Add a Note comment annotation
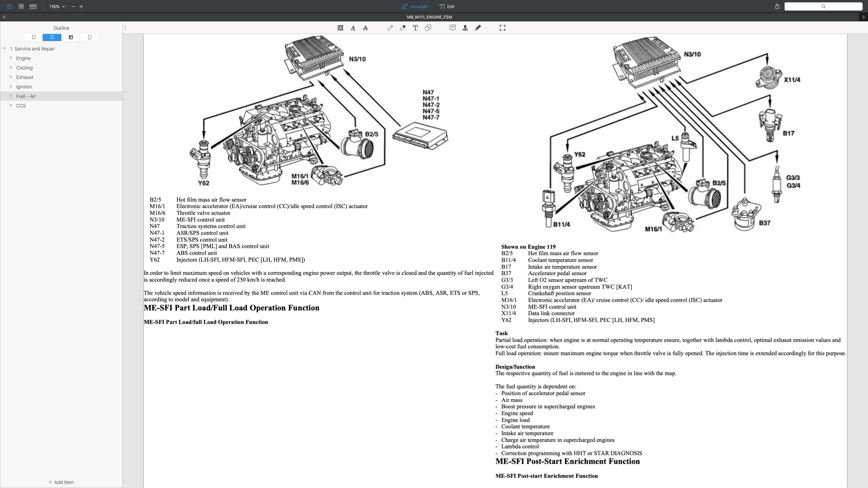The height and width of the screenshot is (488, 868). click(x=452, y=28)
